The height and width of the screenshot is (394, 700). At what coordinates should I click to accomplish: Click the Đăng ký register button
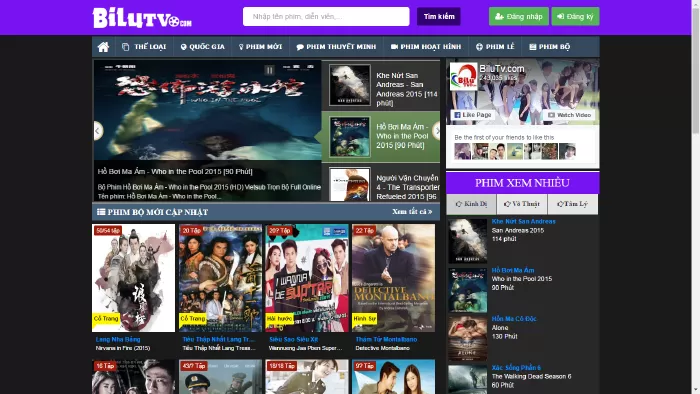coord(575,17)
